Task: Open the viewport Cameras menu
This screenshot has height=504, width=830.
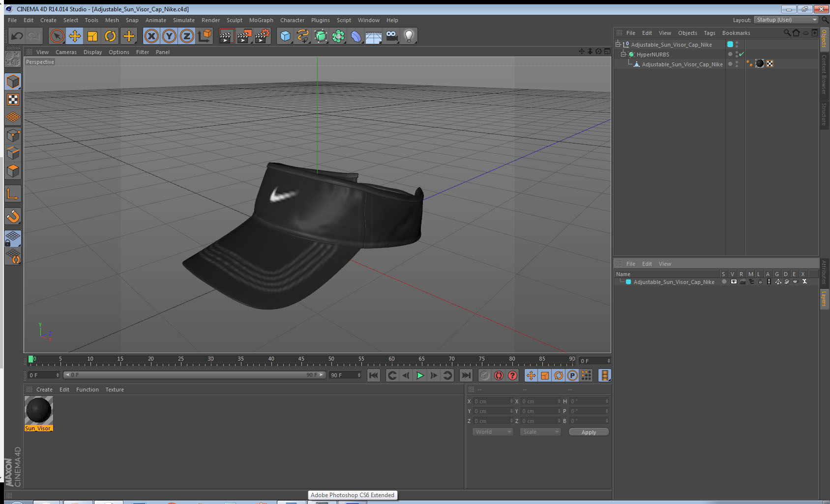Action: point(66,52)
